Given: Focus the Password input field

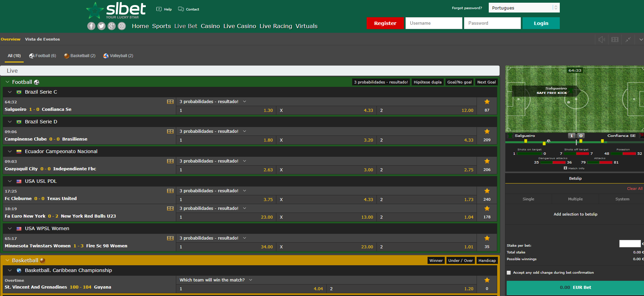Looking at the screenshot, I should [492, 23].
